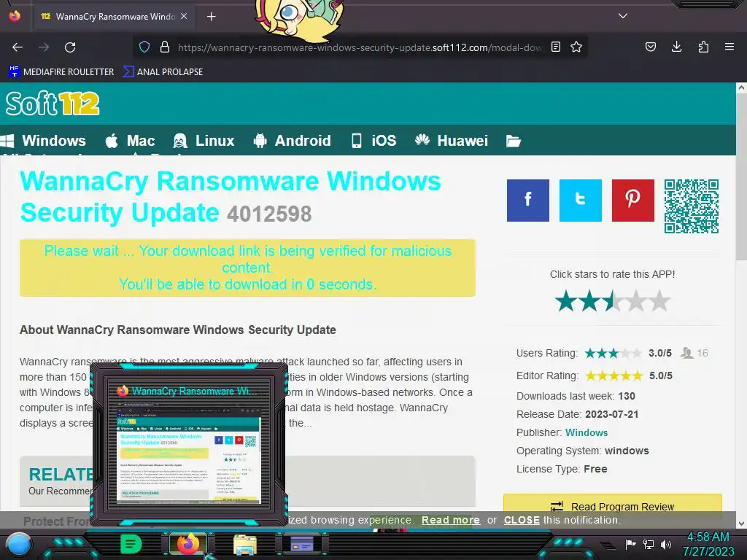Image resolution: width=747 pixels, height=560 pixels.
Task: Click the Firefox taskbar icon
Action: [188, 544]
